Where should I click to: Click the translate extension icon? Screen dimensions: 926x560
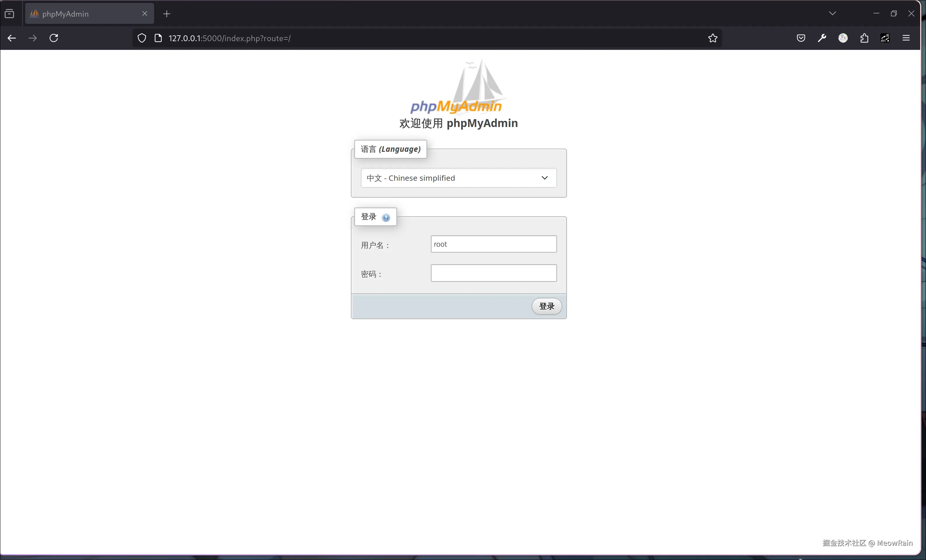(x=885, y=38)
